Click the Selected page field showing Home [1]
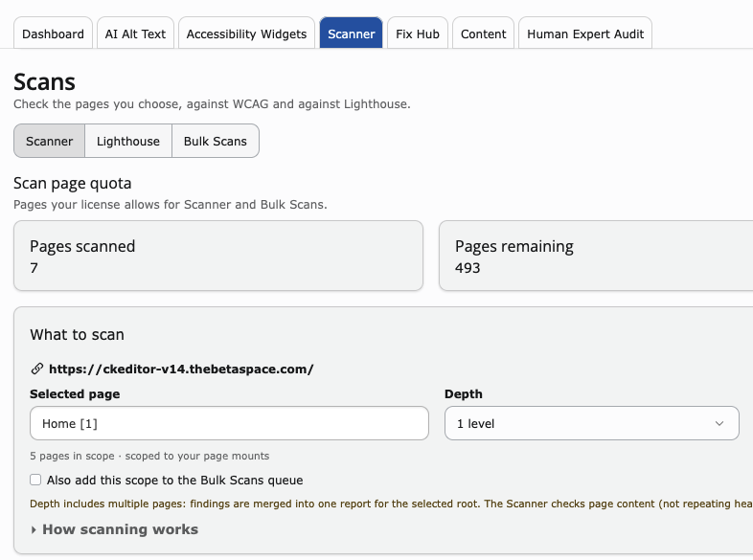This screenshot has width=753, height=560. pyautogui.click(x=229, y=423)
